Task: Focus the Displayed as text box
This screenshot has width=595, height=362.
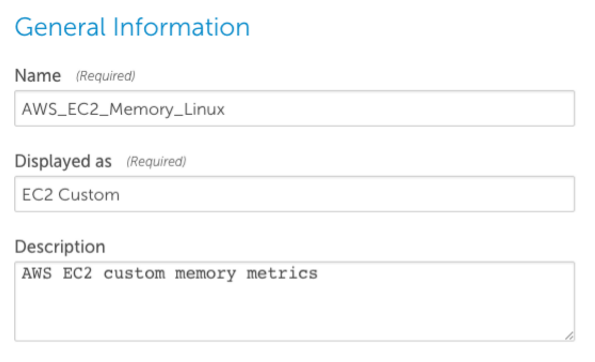Action: click(x=294, y=194)
